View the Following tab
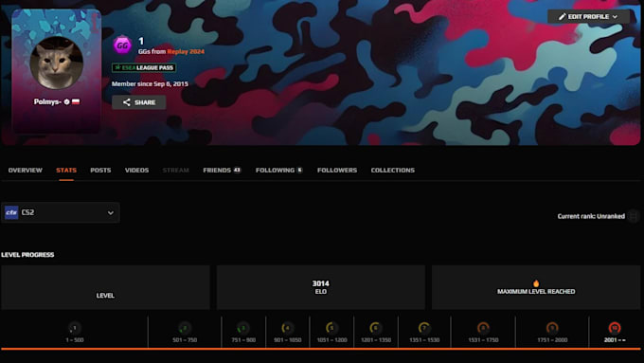Image resolution: width=644 pixels, height=363 pixels. click(x=278, y=171)
